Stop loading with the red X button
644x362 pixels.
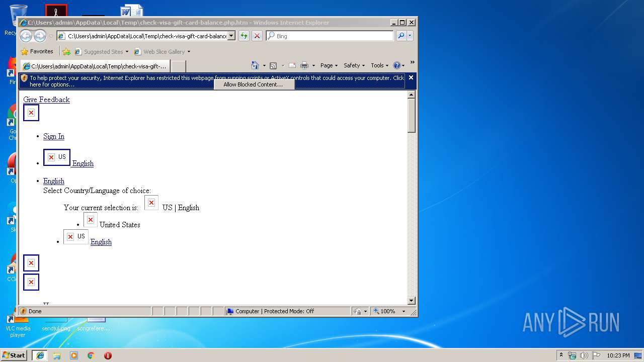pos(257,36)
